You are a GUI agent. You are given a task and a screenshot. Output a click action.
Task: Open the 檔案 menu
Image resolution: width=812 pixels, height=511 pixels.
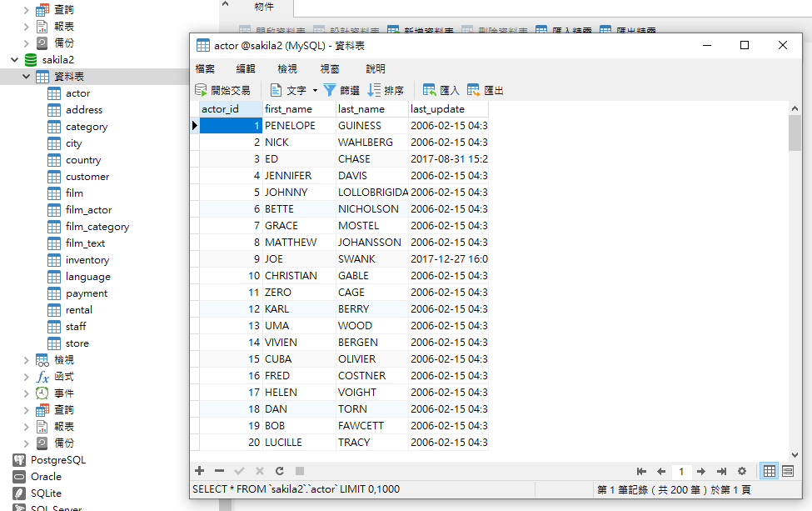point(205,68)
